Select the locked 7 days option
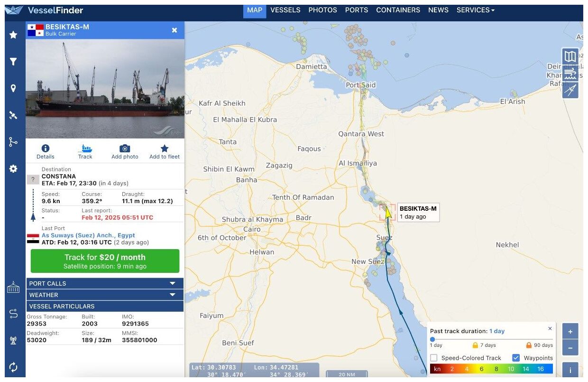Screen dimensions: 588x382 [x=483, y=345]
